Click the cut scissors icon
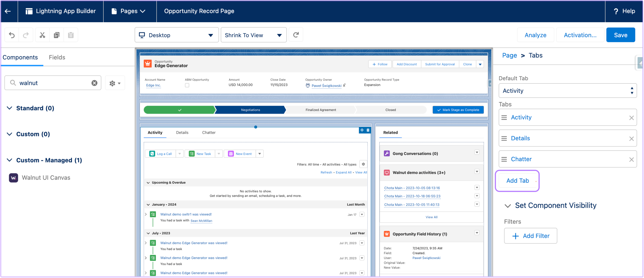 coord(42,35)
